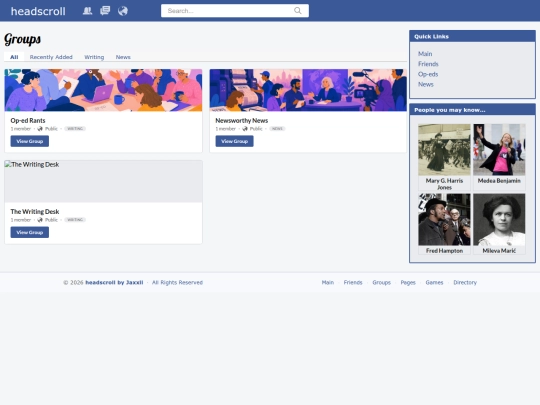Focus the Search input field

pyautogui.click(x=235, y=11)
